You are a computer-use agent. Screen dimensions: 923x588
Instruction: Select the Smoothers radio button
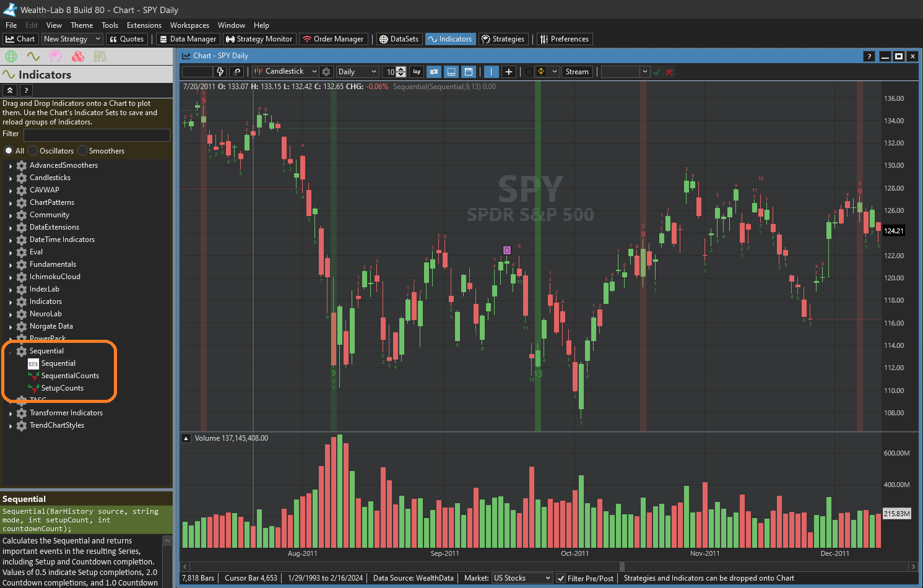[x=82, y=151]
